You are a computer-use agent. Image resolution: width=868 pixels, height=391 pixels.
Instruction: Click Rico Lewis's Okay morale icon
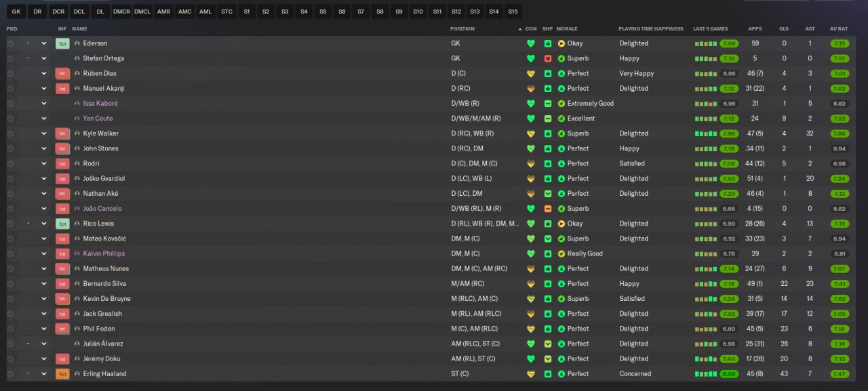point(561,224)
